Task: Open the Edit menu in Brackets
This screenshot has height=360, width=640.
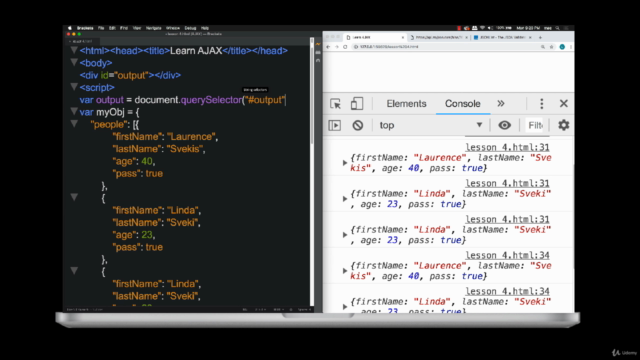Action: (x=112, y=28)
